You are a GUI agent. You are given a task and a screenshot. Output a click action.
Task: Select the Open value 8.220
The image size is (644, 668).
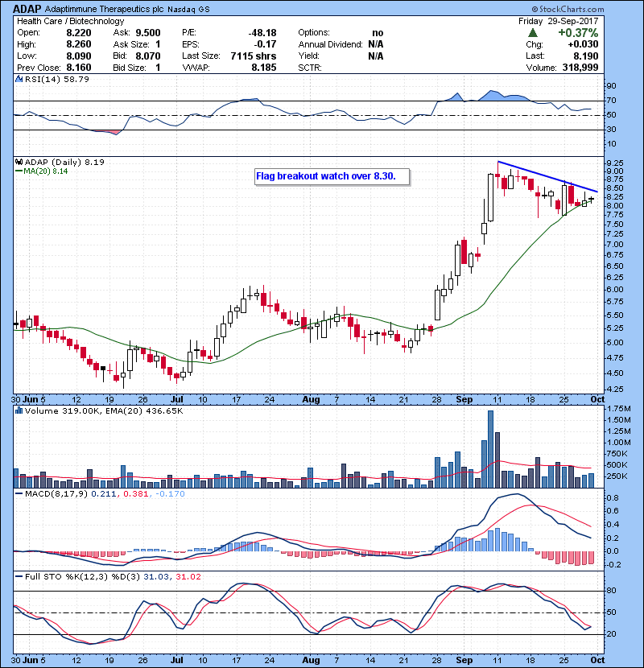coord(79,33)
